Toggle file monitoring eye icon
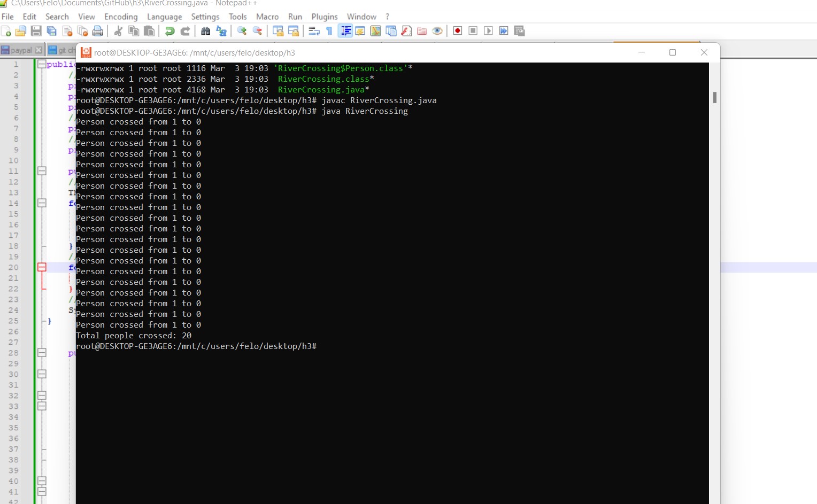 point(437,31)
